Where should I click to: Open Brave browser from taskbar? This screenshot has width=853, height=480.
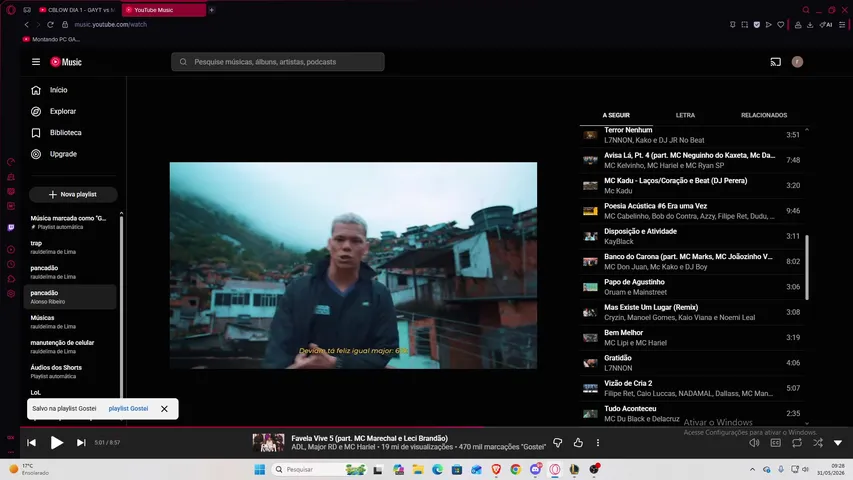click(496, 469)
